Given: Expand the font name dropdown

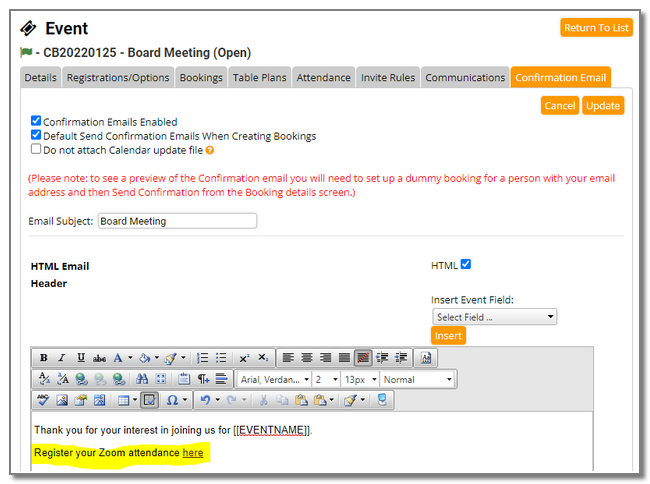Looking at the screenshot, I should coord(273,379).
